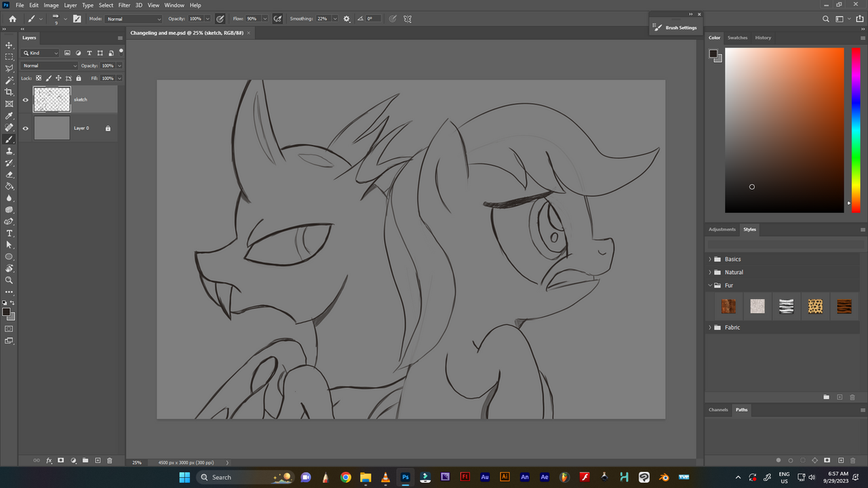Expand the Fabric styles folder
Viewport: 868px width, 488px height.
point(710,327)
